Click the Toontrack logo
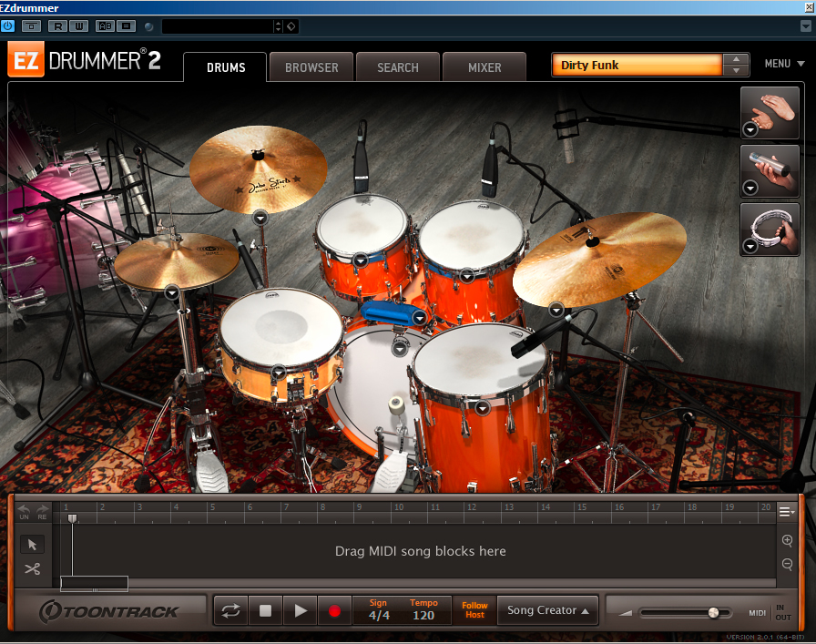Screen dimensions: 816x644 [109, 611]
